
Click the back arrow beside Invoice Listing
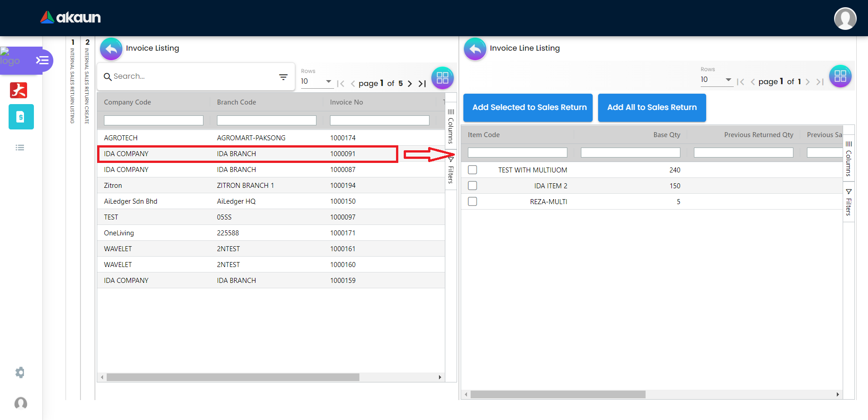pyautogui.click(x=111, y=49)
